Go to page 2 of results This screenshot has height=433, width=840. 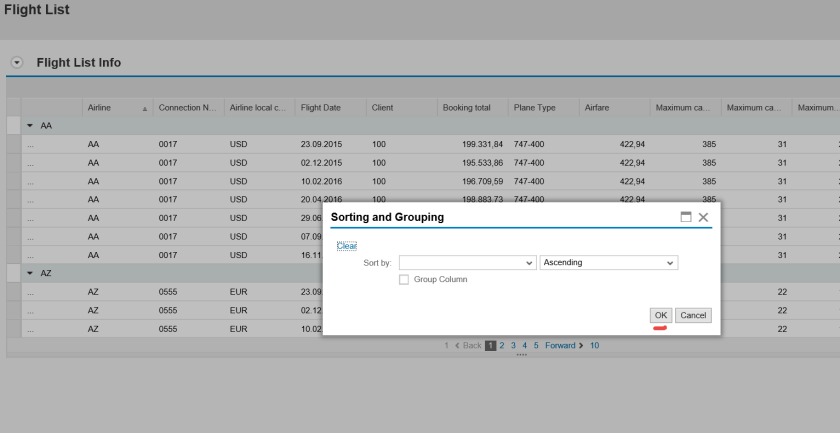tap(502, 345)
